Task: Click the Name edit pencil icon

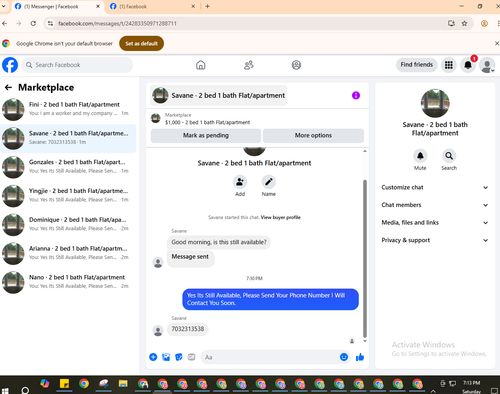Action: [x=269, y=182]
